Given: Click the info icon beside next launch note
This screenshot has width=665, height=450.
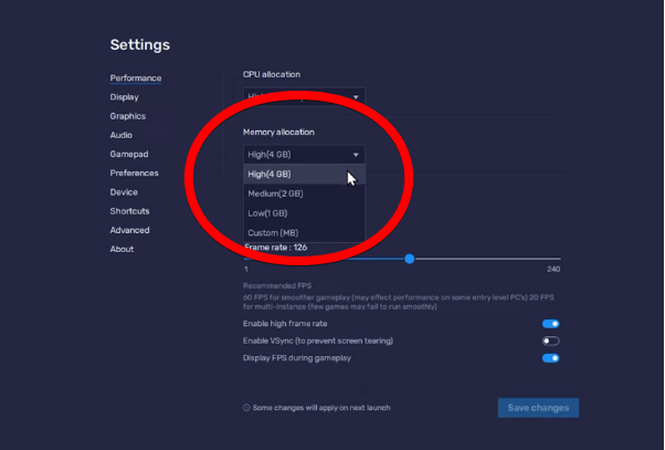Looking at the screenshot, I should coord(246,408).
